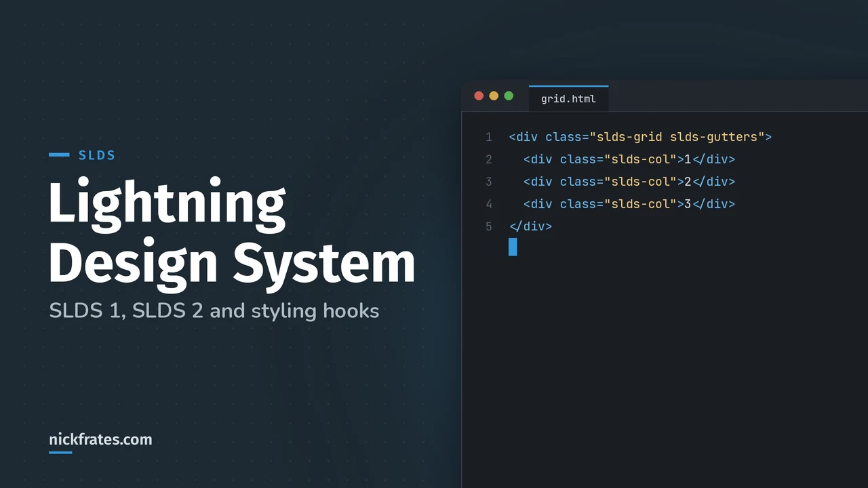Click line number 3 in gutter
This screenshot has width=868, height=488.
tap(488, 182)
